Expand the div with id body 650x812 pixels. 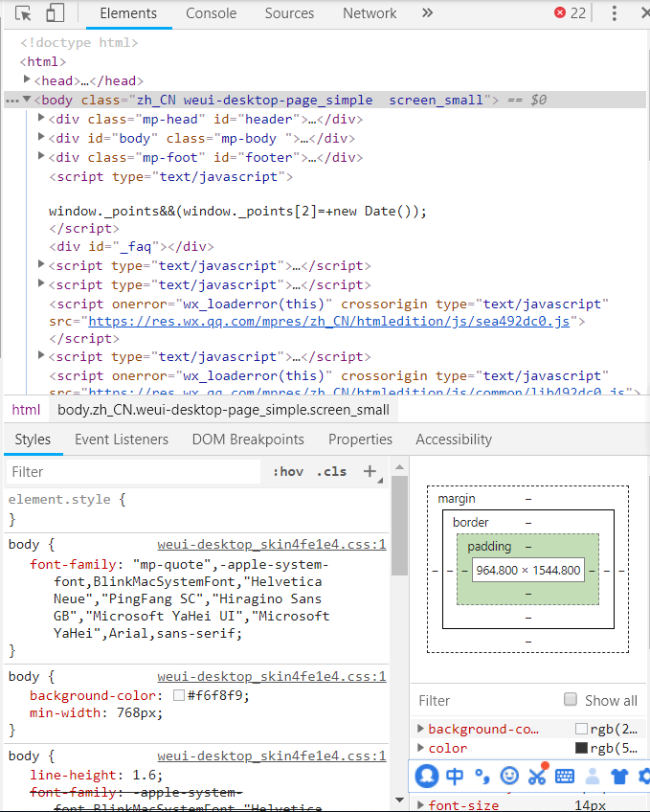click(41, 137)
